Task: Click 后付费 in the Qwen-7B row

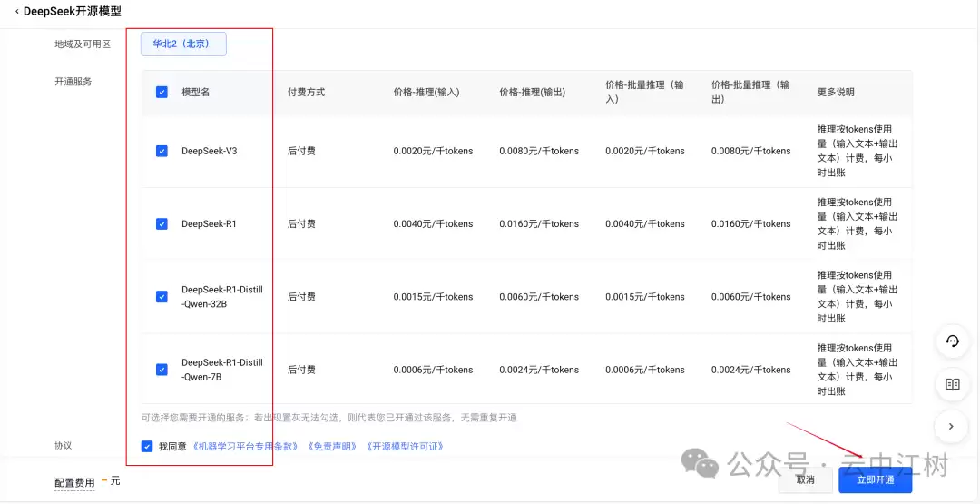Action: tap(301, 370)
